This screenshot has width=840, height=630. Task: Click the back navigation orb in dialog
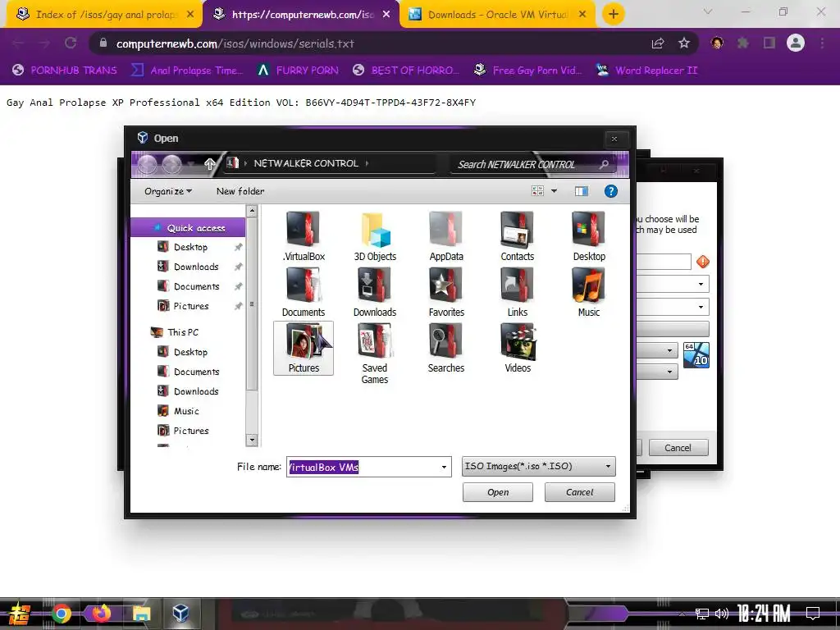coord(148,164)
